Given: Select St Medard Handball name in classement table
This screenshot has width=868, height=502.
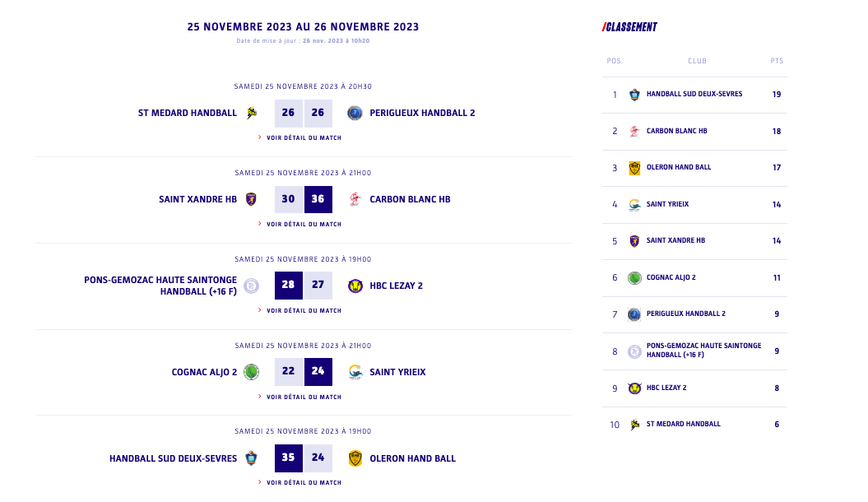Looking at the screenshot, I should coord(683,425).
